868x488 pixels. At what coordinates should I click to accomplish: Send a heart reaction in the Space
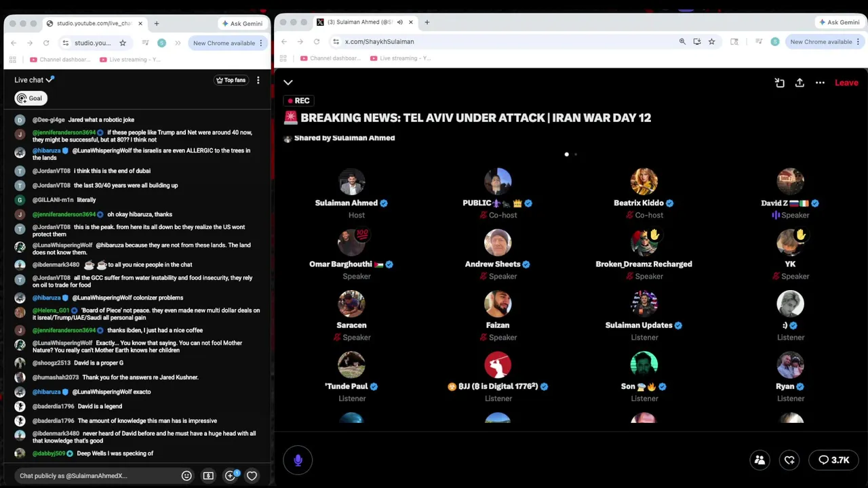789,460
